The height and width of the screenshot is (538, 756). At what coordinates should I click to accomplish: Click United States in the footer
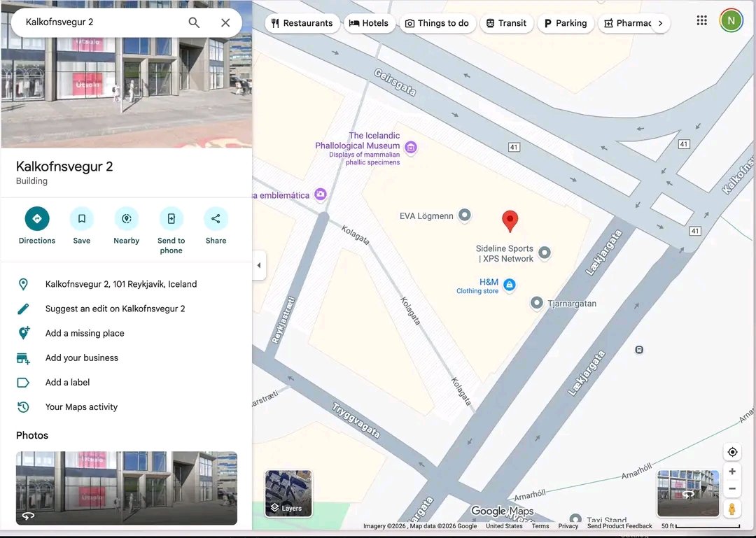504,526
